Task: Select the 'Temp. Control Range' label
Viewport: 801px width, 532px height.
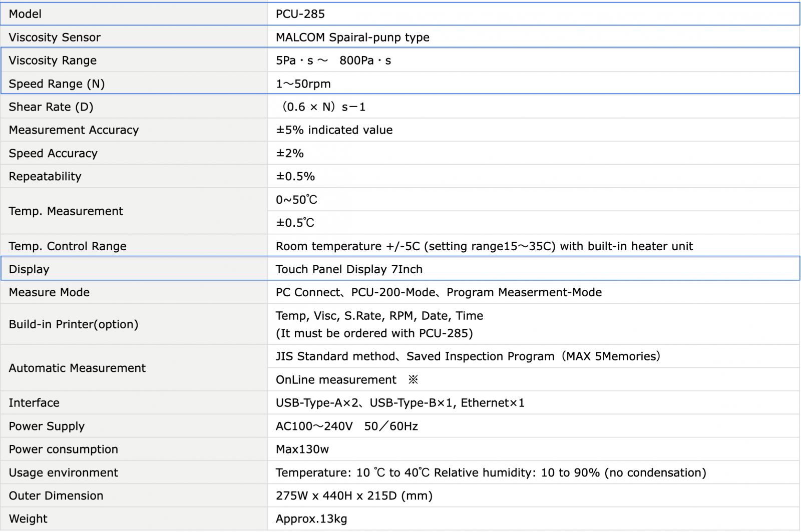Action: [68, 246]
